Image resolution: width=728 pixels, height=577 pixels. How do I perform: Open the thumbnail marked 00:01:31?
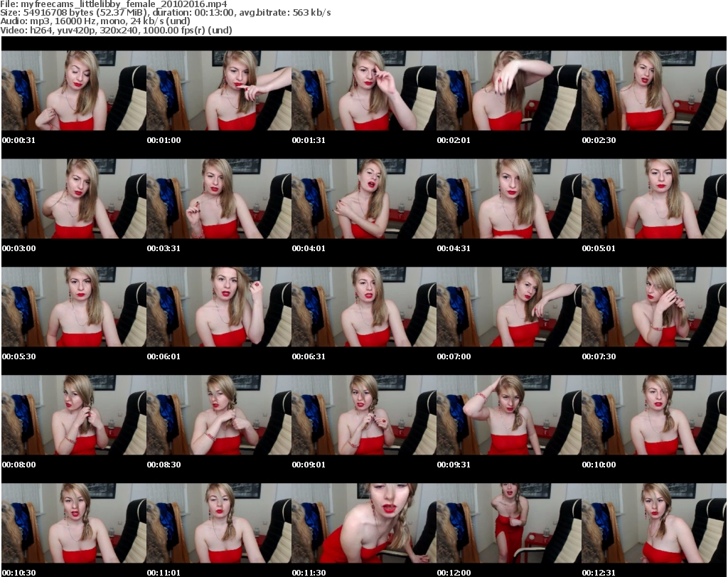coord(364,90)
